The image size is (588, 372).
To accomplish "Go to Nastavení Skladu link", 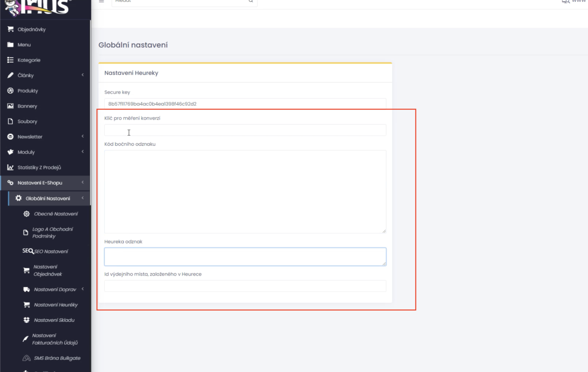I will pos(54,320).
